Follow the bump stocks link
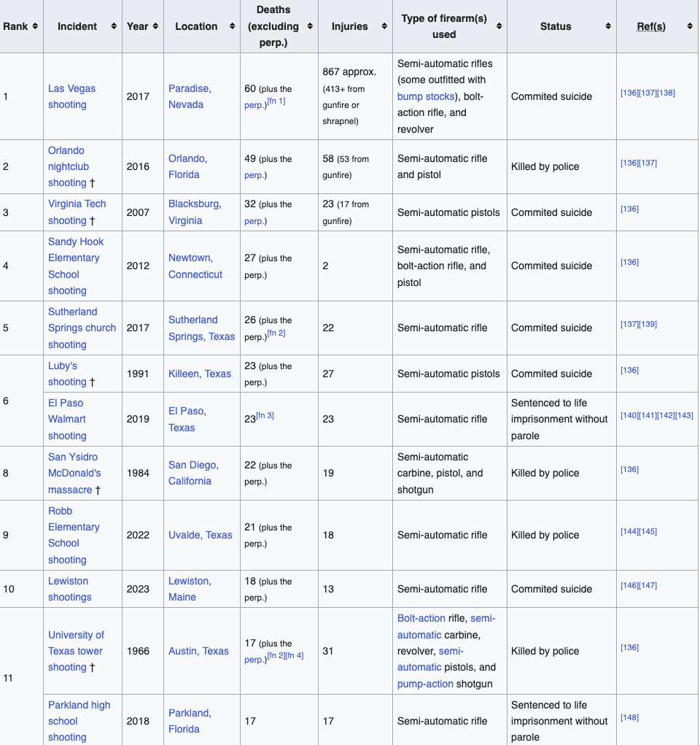 [x=426, y=96]
